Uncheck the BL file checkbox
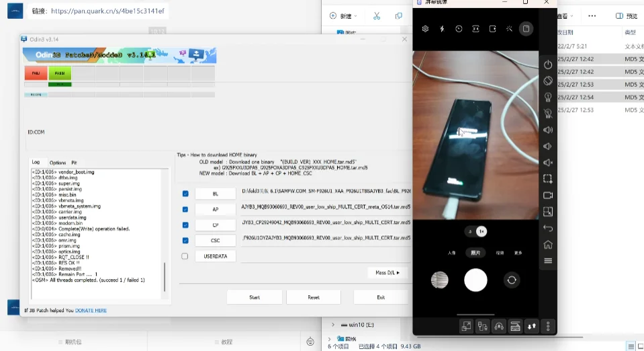This screenshot has width=644, height=351. [185, 194]
